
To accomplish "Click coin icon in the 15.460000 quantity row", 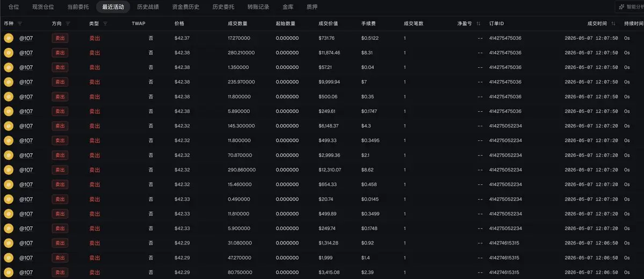I will [9, 184].
